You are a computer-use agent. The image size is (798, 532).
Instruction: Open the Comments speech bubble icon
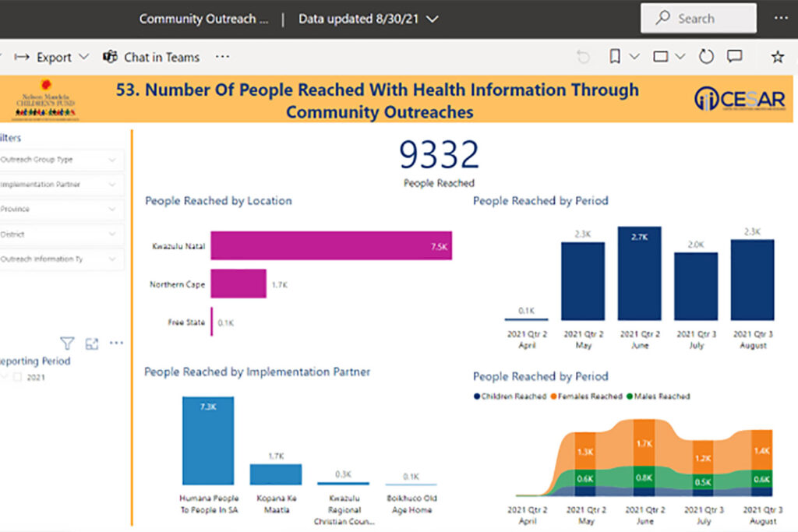coord(734,57)
